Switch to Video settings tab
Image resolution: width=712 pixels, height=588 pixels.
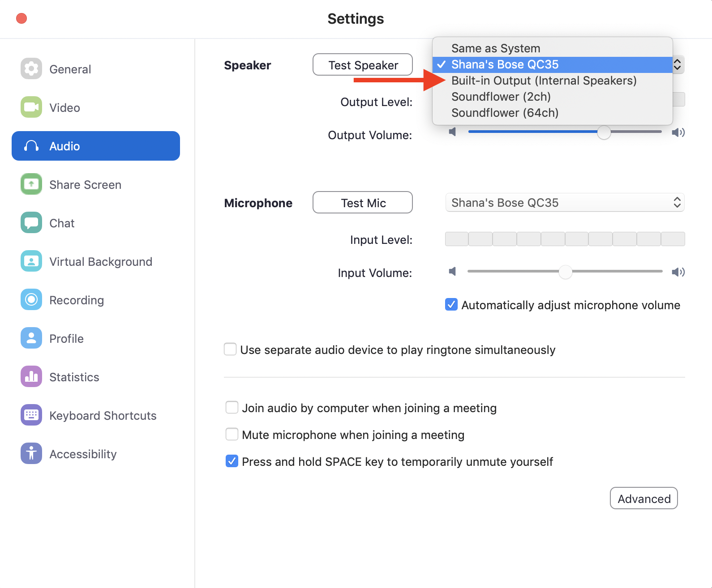(96, 107)
